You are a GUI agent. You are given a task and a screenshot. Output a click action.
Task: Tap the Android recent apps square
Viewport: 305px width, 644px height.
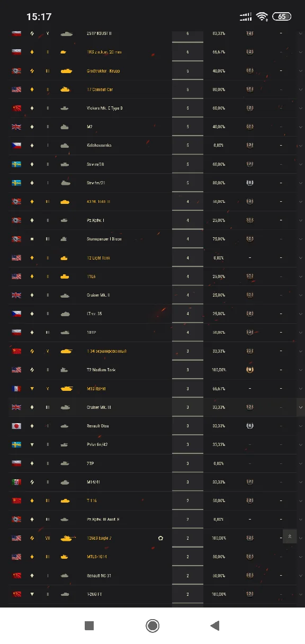[x=89, y=625]
